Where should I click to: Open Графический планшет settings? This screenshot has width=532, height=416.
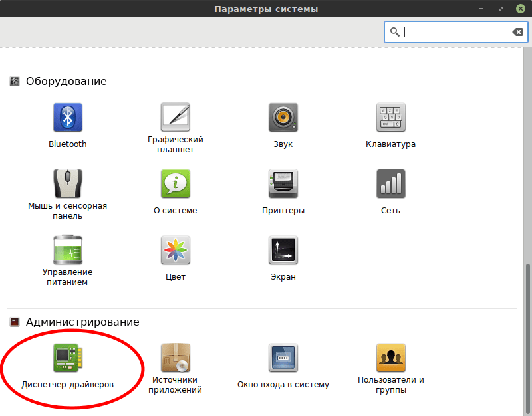[176, 118]
